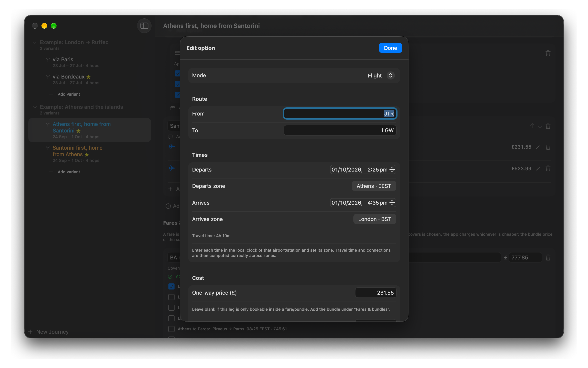Click trash icon next to move arrows
The width and height of the screenshot is (588, 368).
548,126
